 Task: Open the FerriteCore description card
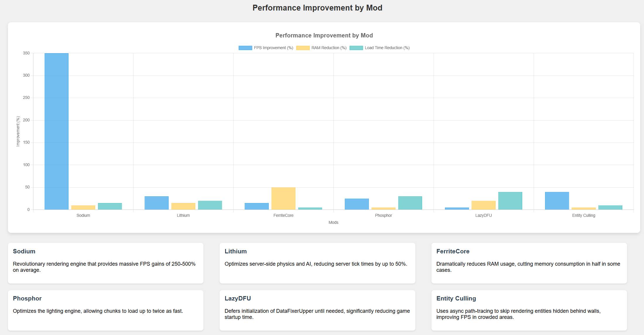(529, 263)
